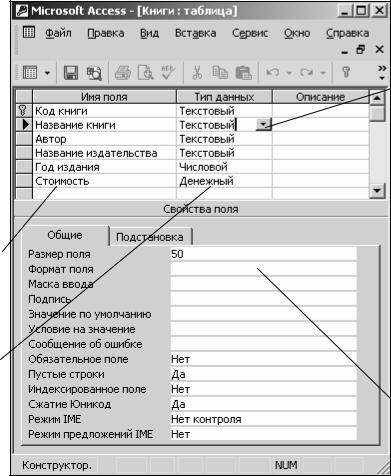Click the file search toolbar icon

coord(94,73)
